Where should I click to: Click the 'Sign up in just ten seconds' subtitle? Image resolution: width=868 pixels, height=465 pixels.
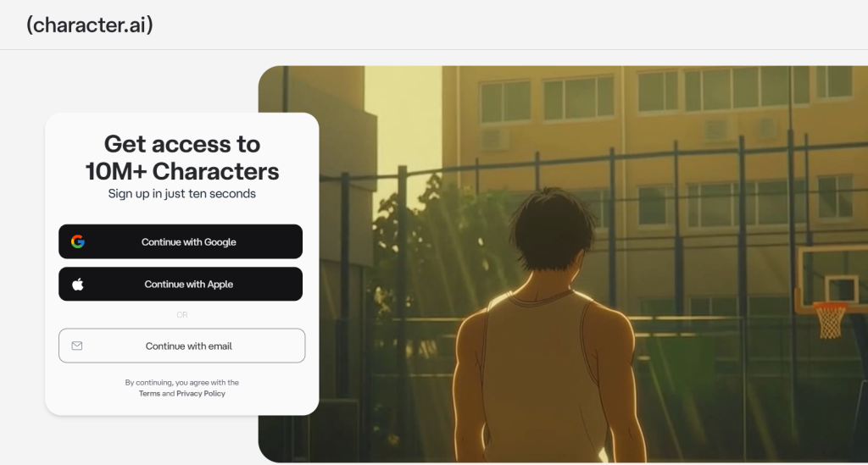(x=182, y=193)
